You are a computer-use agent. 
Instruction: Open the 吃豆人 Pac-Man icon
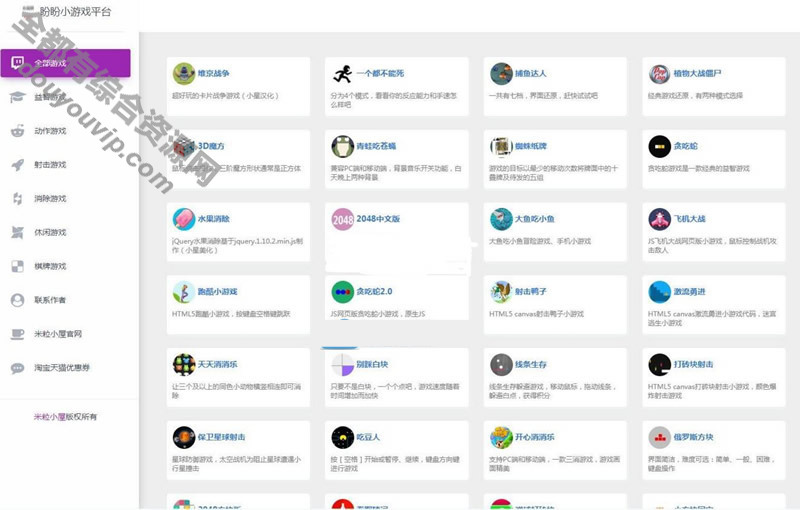pyautogui.click(x=342, y=438)
